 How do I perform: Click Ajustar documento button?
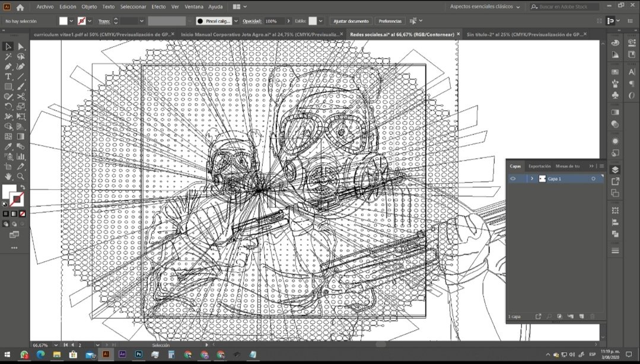pyautogui.click(x=351, y=21)
